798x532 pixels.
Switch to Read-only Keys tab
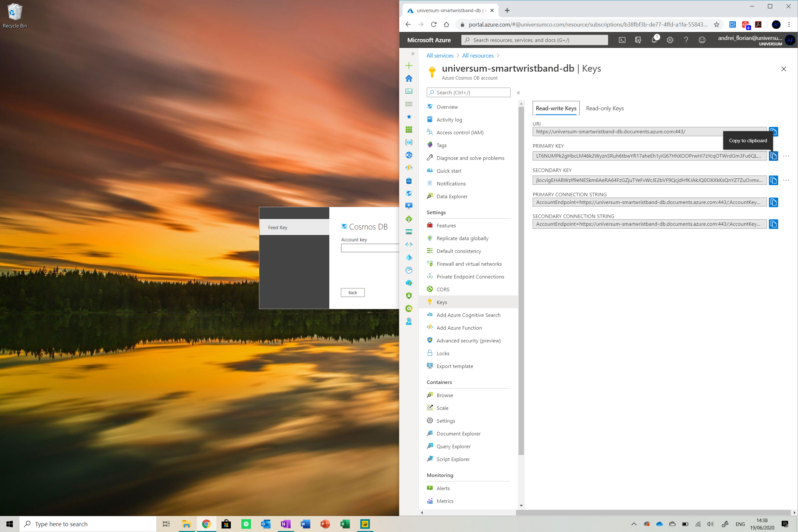point(605,108)
